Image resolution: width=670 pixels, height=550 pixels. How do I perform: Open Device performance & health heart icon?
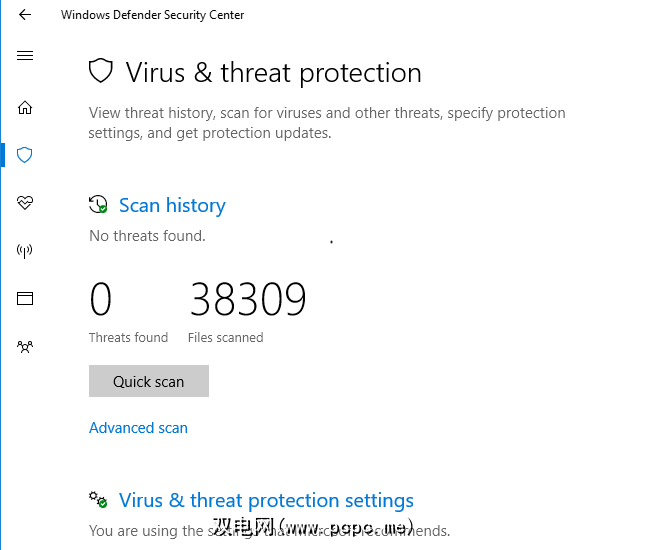25,203
